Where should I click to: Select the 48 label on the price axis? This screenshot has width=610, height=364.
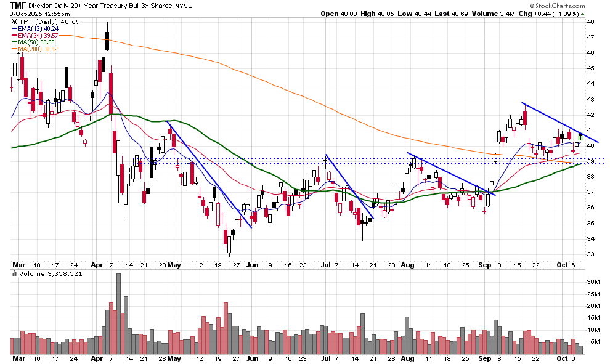click(x=590, y=22)
